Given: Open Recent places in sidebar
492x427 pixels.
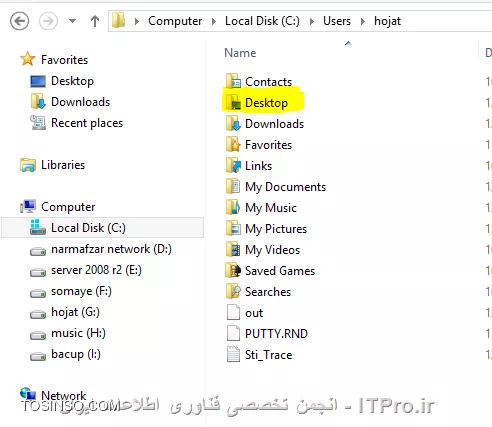Looking at the screenshot, I should coord(87,123).
